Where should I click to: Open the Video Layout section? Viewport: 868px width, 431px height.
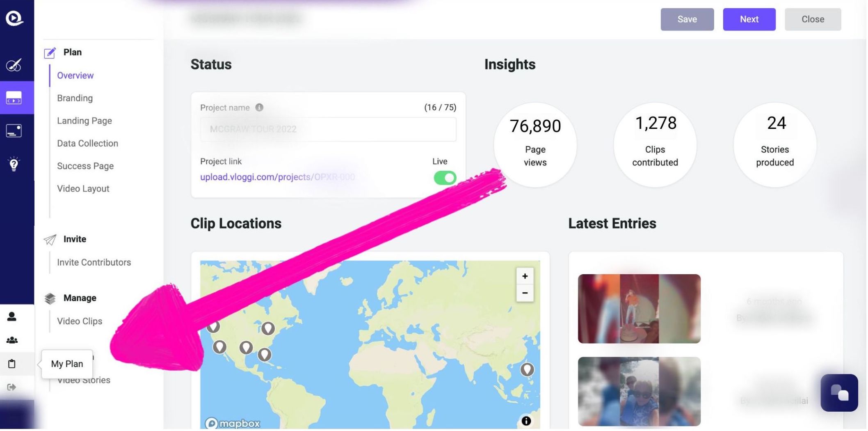coord(83,189)
